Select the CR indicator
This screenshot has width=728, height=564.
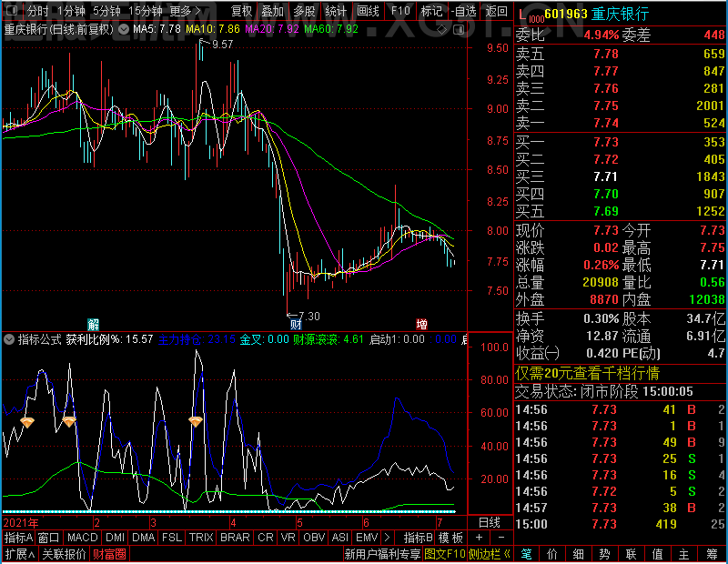pyautogui.click(x=266, y=538)
